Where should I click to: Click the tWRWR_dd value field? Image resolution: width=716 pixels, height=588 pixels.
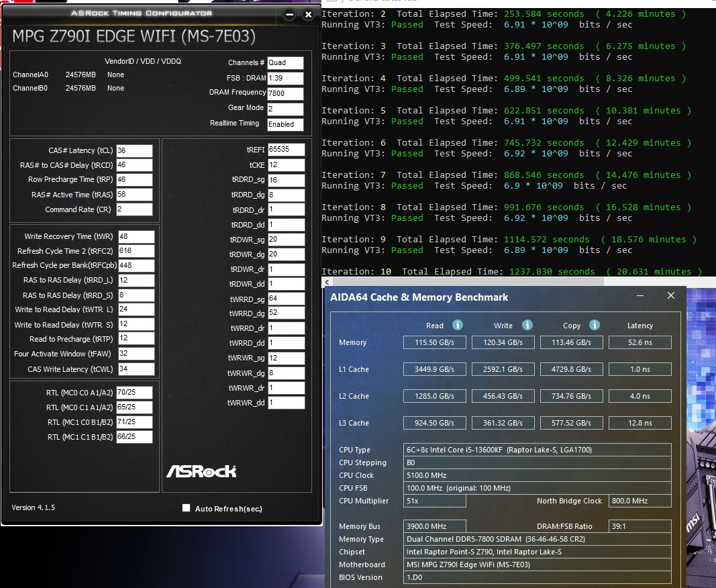(286, 403)
